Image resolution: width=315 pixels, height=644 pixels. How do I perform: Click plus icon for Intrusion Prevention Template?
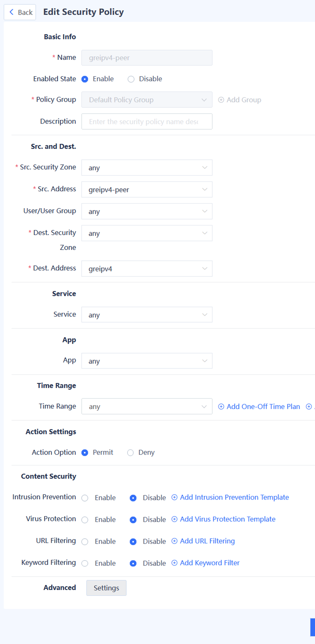coord(174,497)
